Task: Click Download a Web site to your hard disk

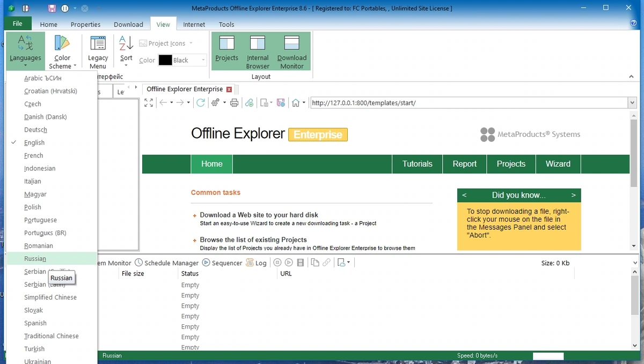Action: coord(259,215)
